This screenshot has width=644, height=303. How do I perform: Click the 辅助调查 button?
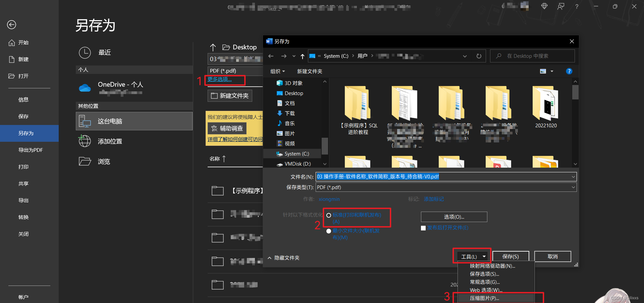227,128
